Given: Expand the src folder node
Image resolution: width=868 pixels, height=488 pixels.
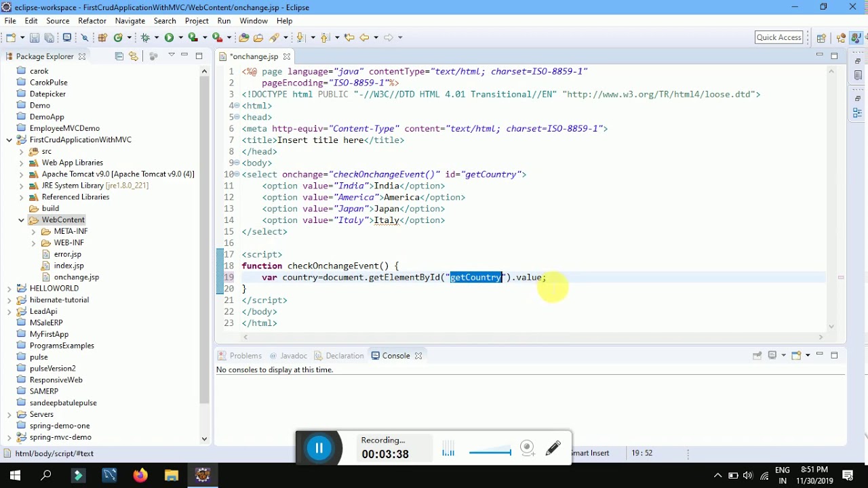Looking at the screenshot, I should tap(21, 151).
